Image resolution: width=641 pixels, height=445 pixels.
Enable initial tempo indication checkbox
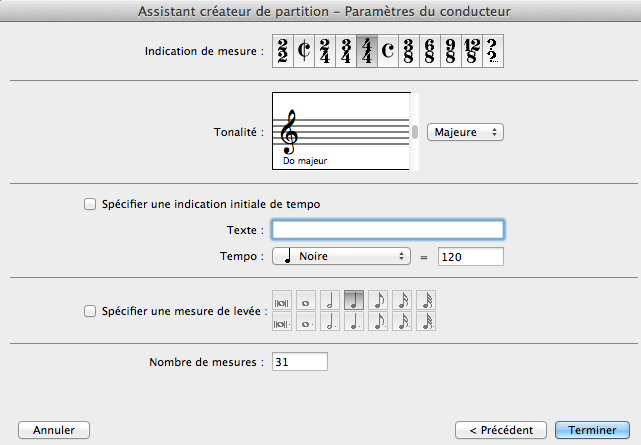[x=92, y=204]
